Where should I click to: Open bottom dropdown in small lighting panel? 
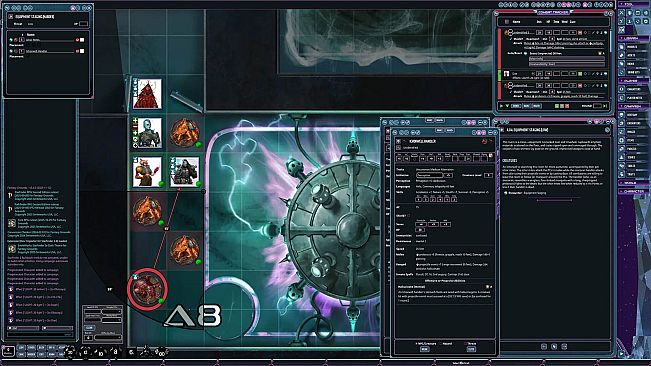pyautogui.click(x=108, y=337)
